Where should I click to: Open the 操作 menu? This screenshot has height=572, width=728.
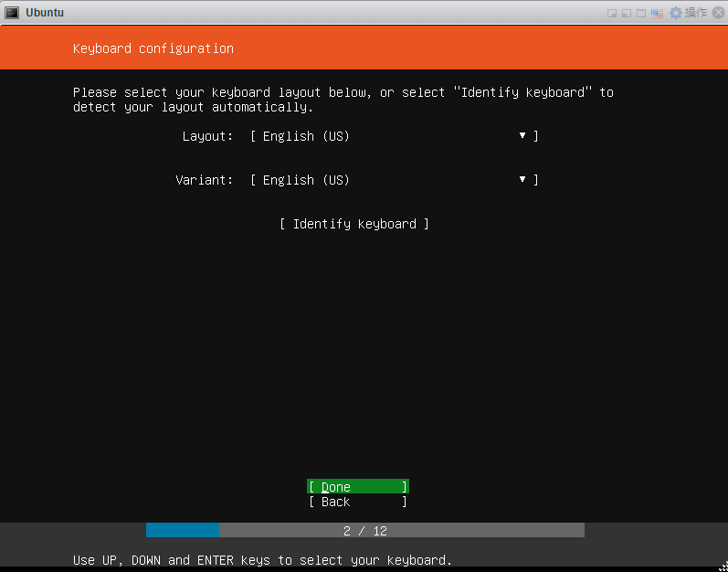(x=695, y=13)
